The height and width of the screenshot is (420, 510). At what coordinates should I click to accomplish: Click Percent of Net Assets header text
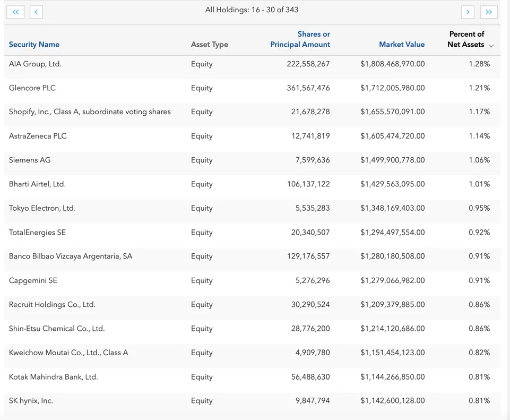coord(465,39)
